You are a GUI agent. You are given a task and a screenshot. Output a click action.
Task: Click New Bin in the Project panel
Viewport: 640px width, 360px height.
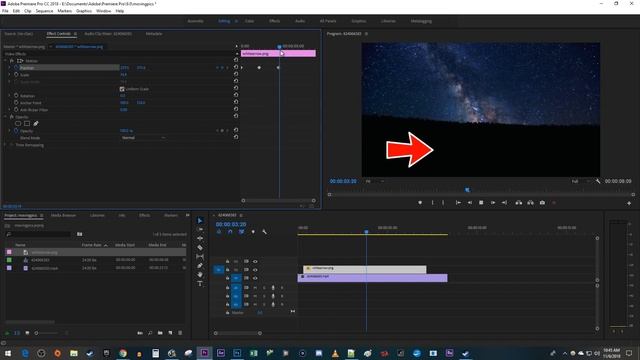(x=160, y=333)
